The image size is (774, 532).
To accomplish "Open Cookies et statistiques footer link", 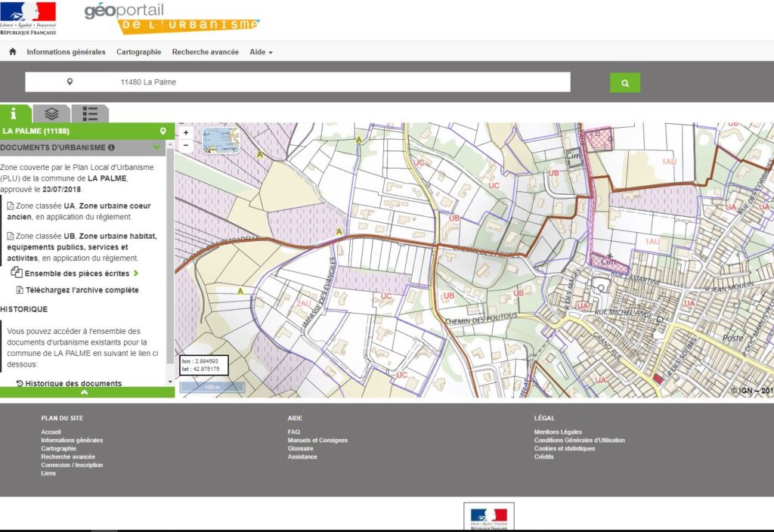I will [x=564, y=449].
